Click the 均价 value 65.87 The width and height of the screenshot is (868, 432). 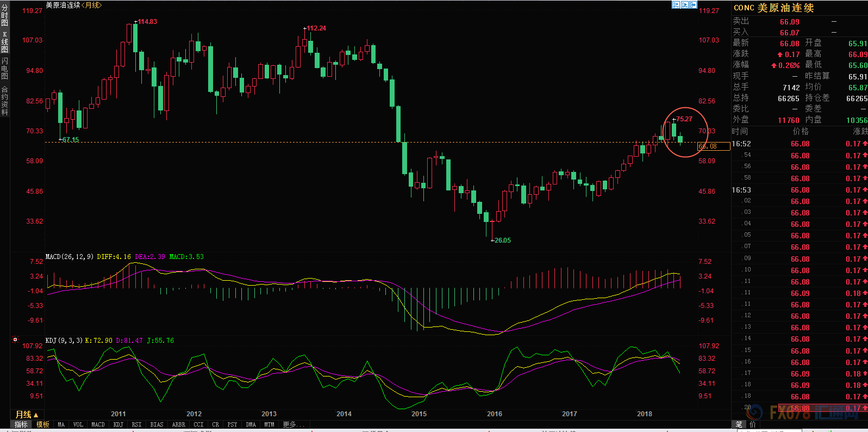tap(858, 88)
